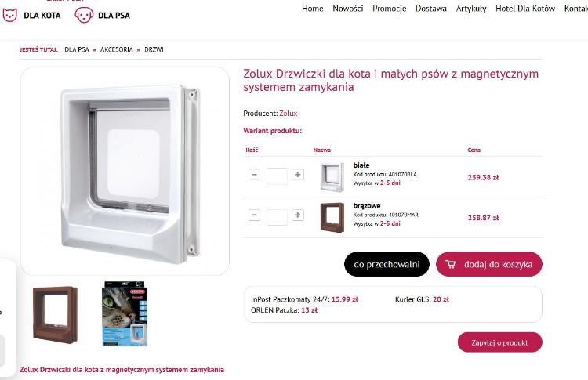Save item with do przechowalni button
This screenshot has height=380, width=588.
click(387, 264)
